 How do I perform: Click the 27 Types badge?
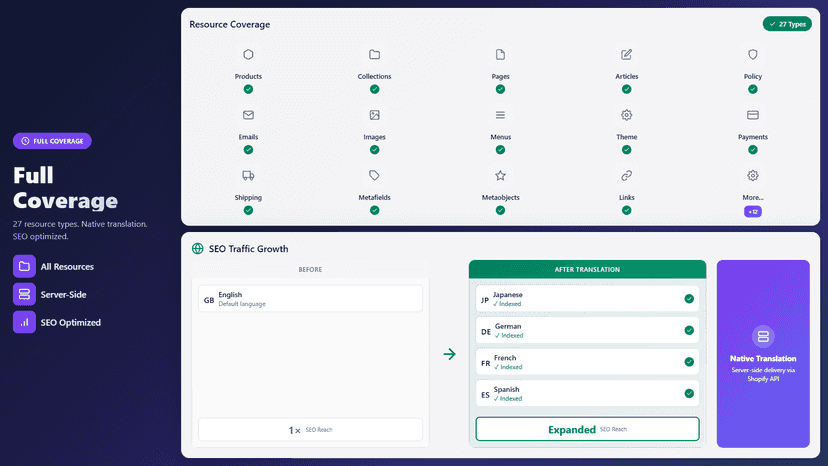(787, 24)
